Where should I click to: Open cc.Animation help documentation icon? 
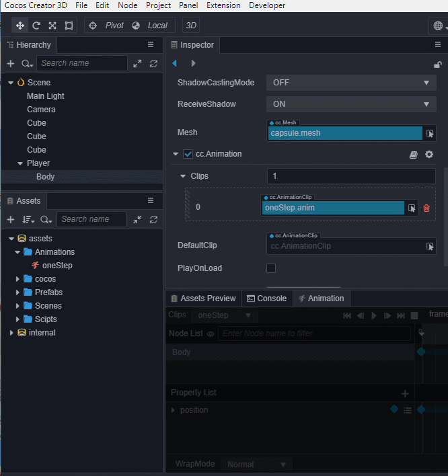click(x=414, y=155)
